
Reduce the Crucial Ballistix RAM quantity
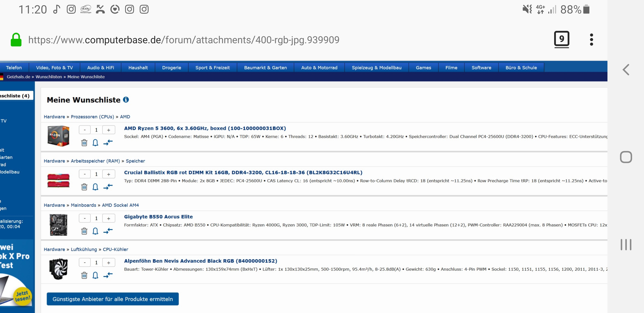(x=85, y=174)
